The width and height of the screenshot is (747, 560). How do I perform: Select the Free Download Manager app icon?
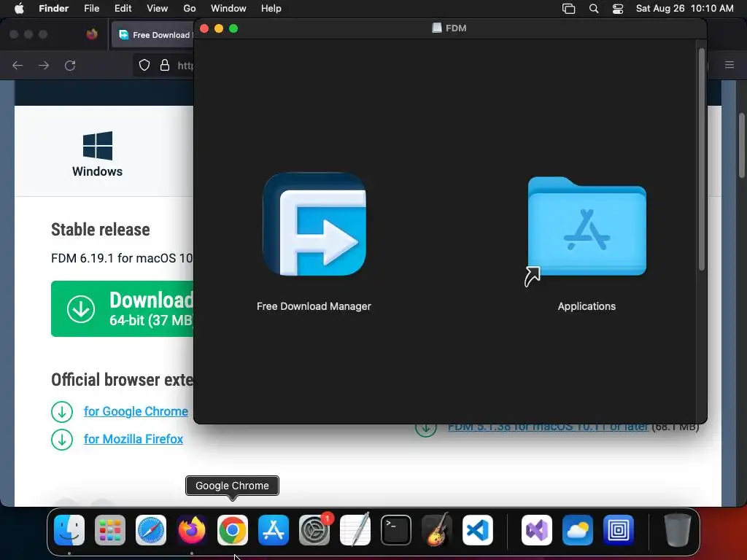tap(314, 224)
